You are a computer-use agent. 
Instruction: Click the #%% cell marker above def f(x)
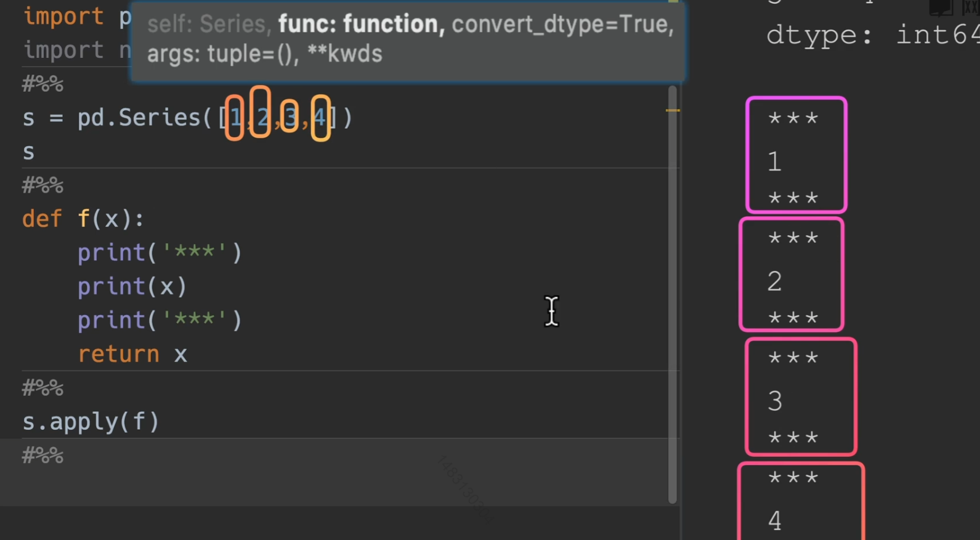43,185
